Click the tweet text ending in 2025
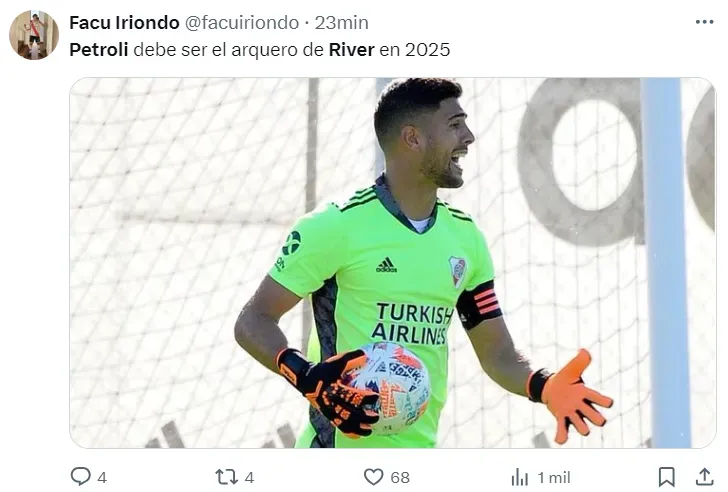The width and height of the screenshot is (728, 492). point(260,50)
